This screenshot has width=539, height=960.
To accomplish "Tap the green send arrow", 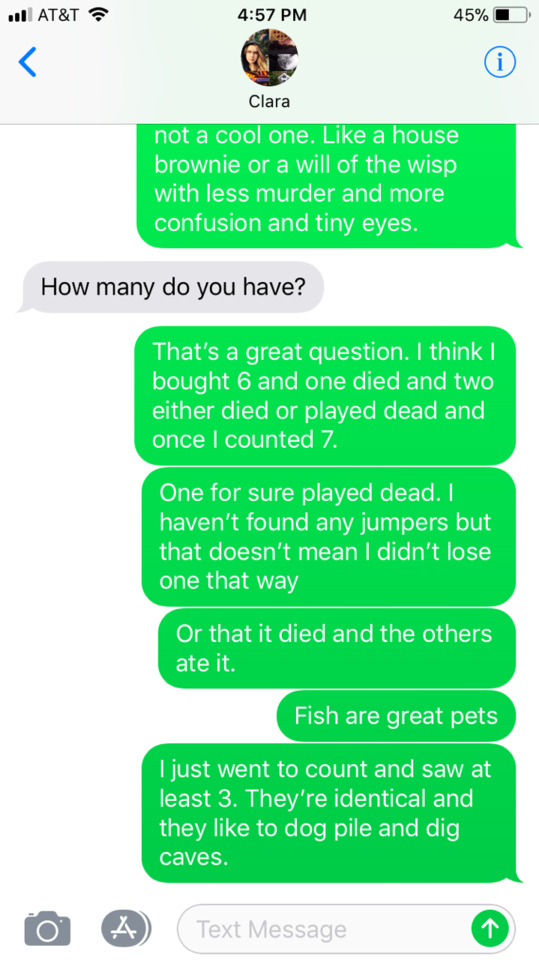I will [x=489, y=929].
